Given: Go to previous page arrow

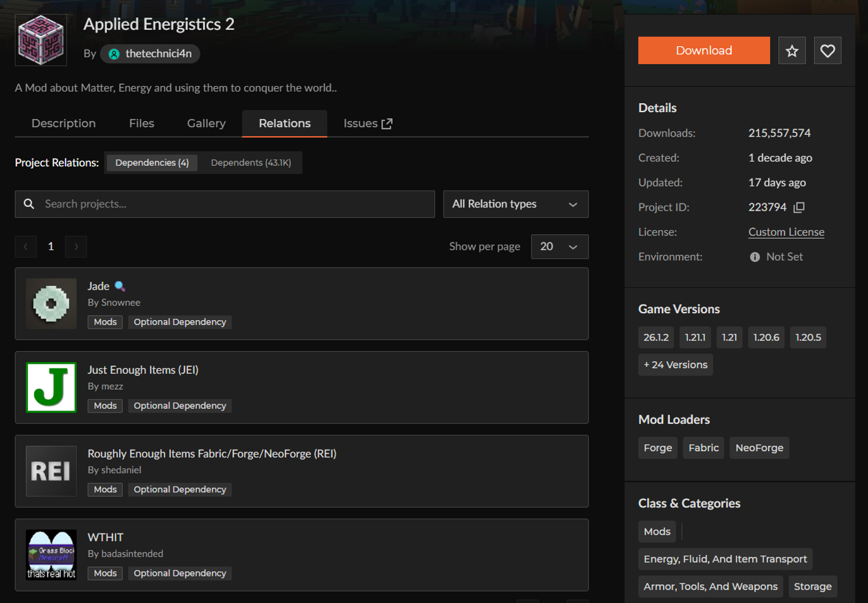Looking at the screenshot, I should point(25,246).
